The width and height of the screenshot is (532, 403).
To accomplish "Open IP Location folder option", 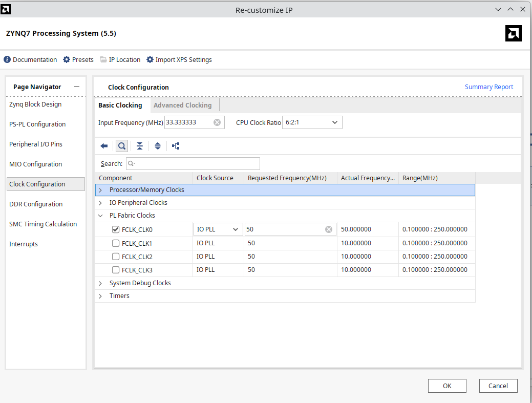I will coord(120,60).
